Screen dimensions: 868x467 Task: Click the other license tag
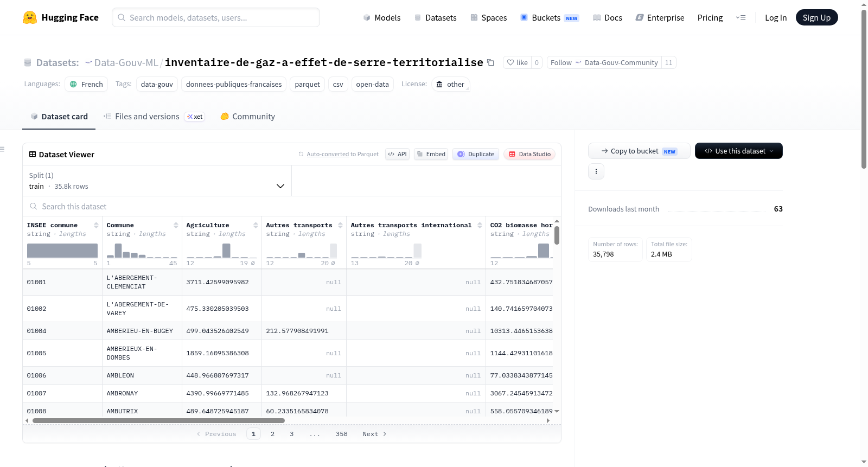click(x=450, y=84)
